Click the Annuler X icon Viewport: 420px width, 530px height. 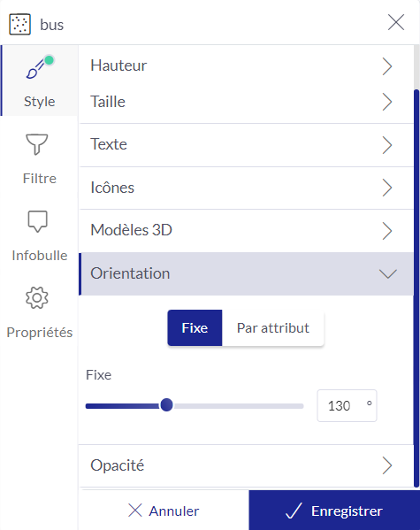pyautogui.click(x=135, y=511)
